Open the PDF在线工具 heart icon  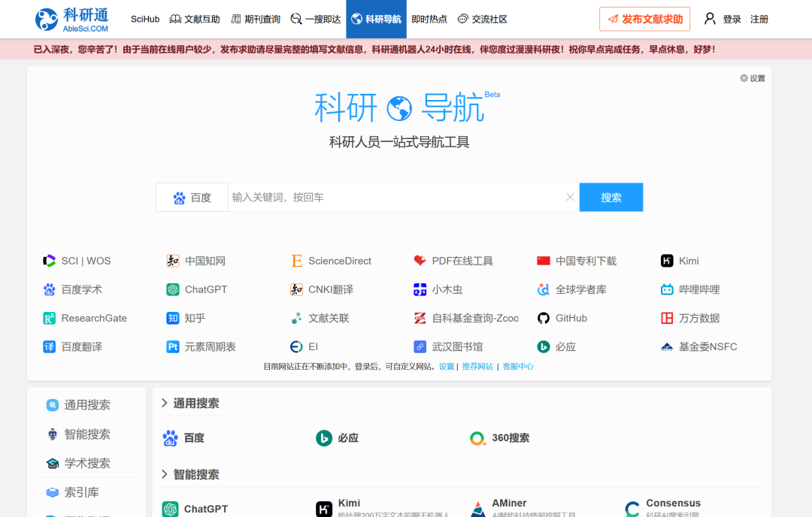[x=420, y=261]
